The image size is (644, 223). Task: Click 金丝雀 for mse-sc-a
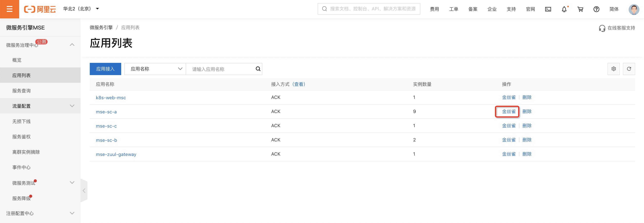pos(509,112)
